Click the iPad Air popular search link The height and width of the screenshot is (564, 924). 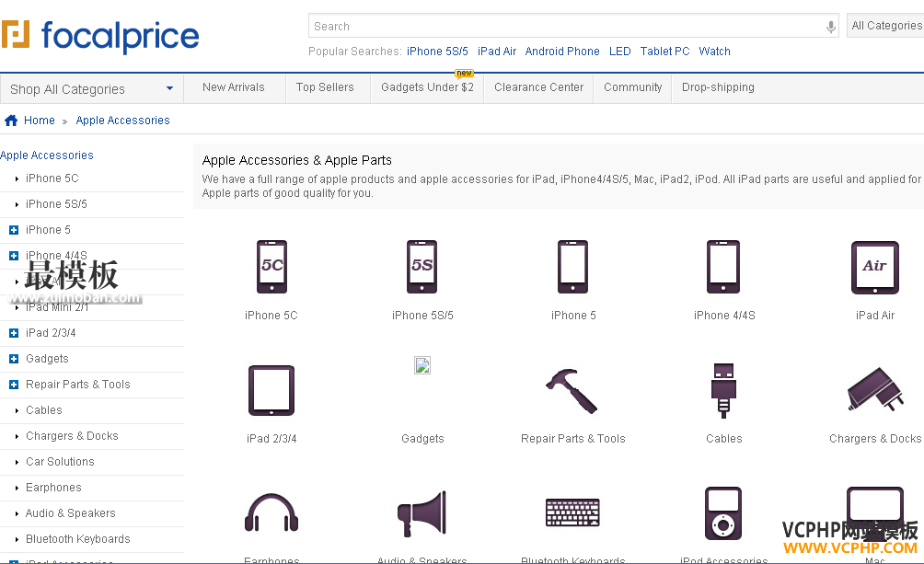click(497, 52)
